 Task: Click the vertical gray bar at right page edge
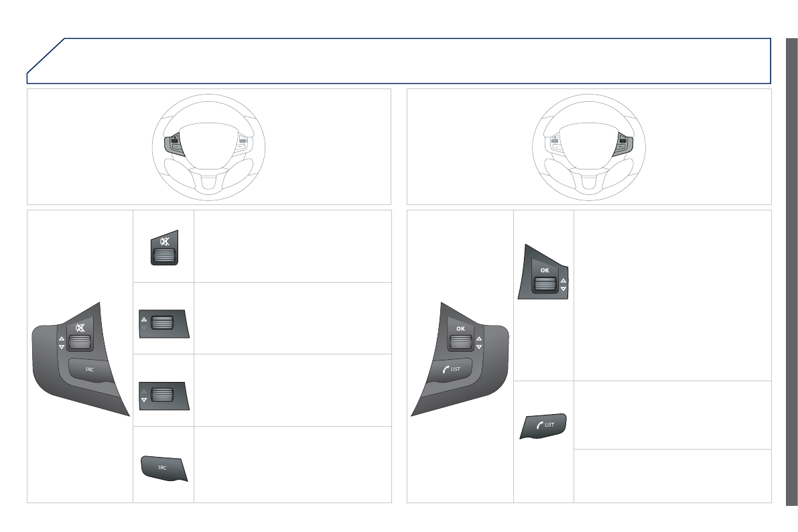click(x=791, y=272)
